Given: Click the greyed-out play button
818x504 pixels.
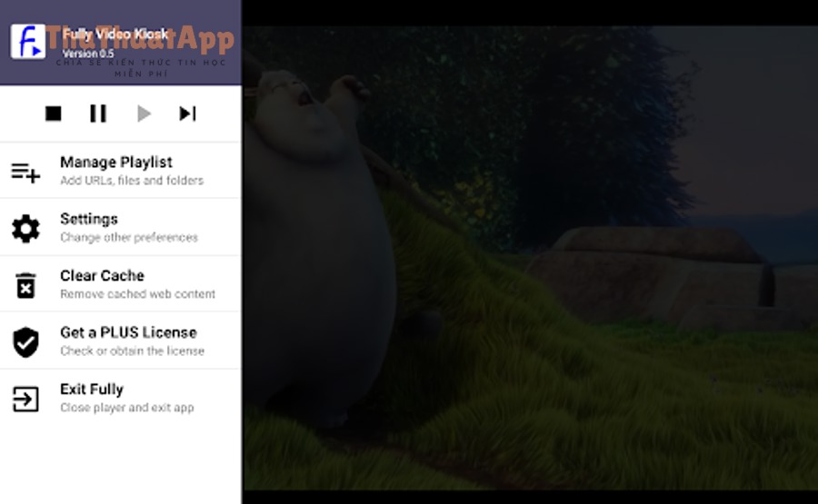Looking at the screenshot, I should (x=144, y=114).
